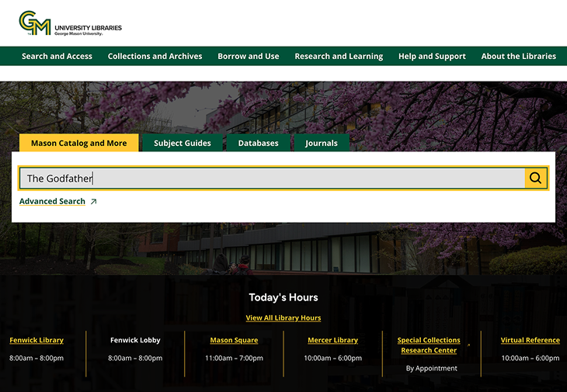
Task: Switch to the Journals tab
Action: pos(322,143)
